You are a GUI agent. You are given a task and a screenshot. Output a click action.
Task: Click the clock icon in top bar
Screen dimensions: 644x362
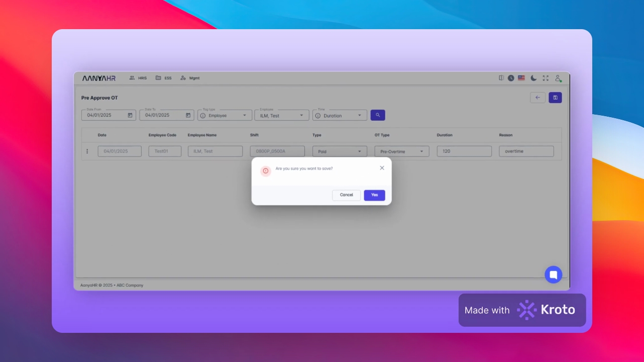pos(511,78)
